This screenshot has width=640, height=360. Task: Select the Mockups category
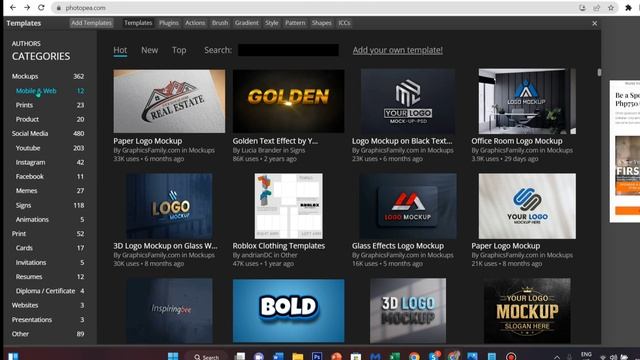[48, 76]
